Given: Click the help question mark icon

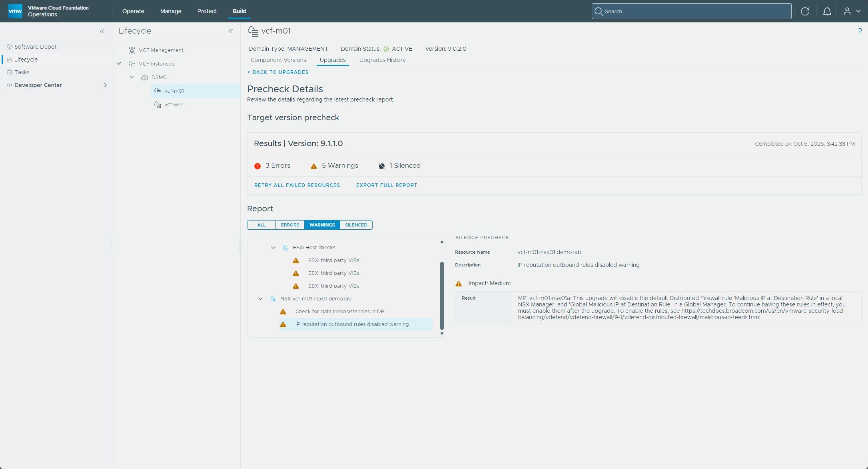Looking at the screenshot, I should tap(860, 31).
